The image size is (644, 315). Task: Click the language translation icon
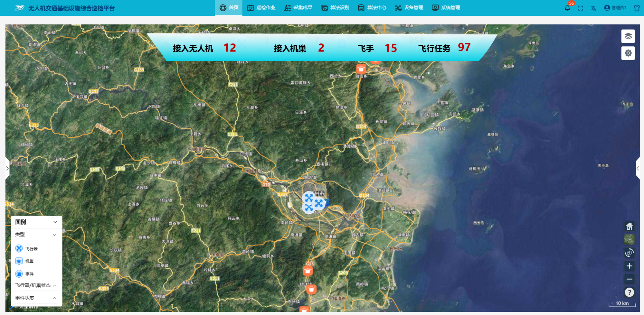pyautogui.click(x=593, y=8)
